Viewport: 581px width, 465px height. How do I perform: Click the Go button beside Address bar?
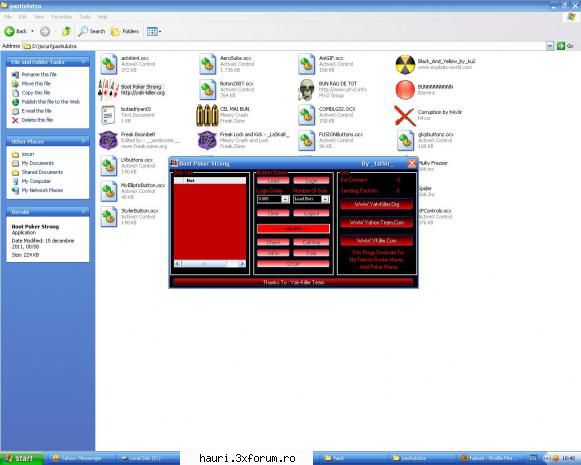coord(566,46)
